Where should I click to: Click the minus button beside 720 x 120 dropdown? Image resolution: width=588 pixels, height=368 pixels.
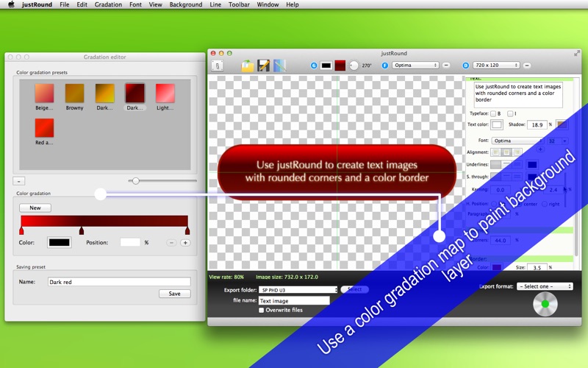pyautogui.click(x=527, y=66)
